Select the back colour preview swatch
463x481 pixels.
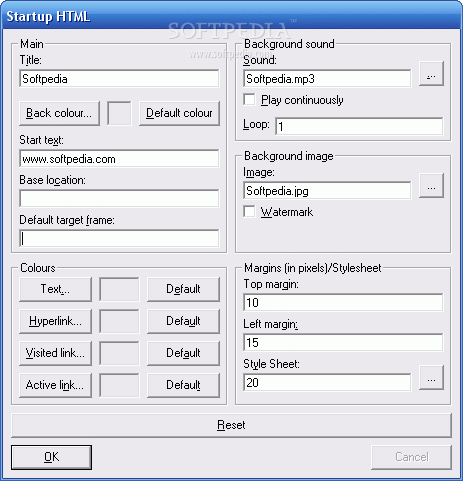pos(119,113)
